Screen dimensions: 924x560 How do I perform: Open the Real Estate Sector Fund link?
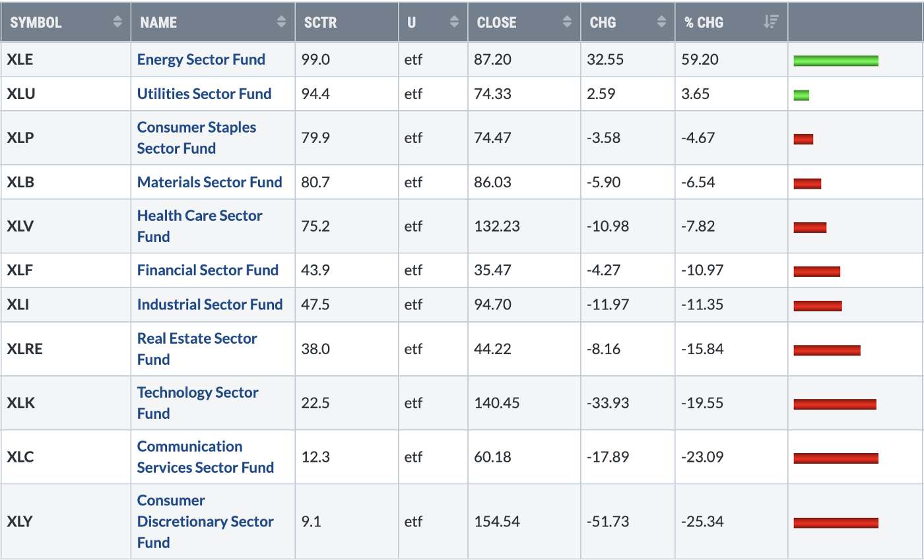tap(197, 348)
